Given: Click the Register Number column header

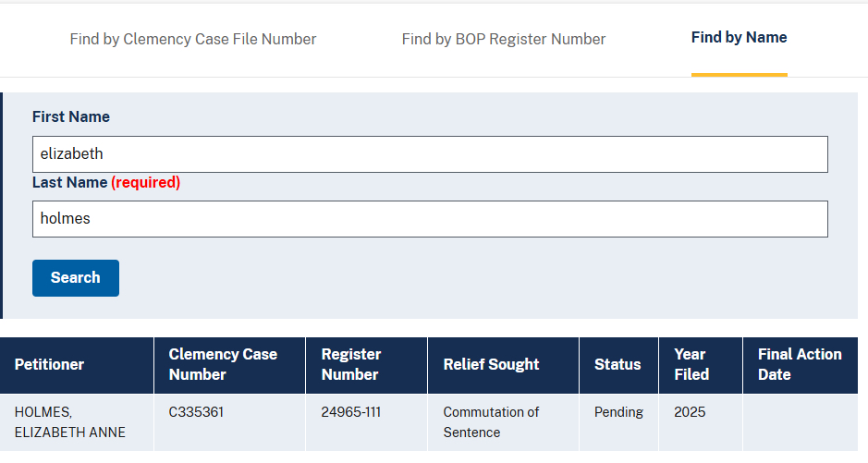Looking at the screenshot, I should point(350,364).
